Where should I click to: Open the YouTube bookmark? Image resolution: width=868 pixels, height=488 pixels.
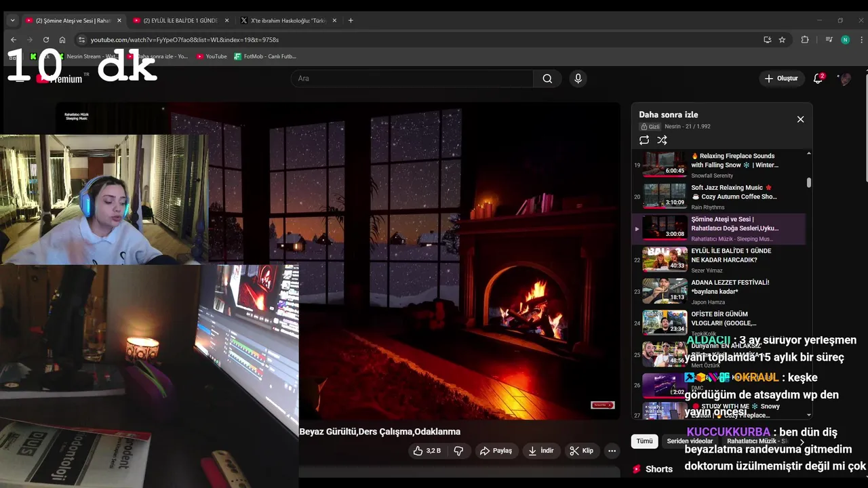point(212,56)
